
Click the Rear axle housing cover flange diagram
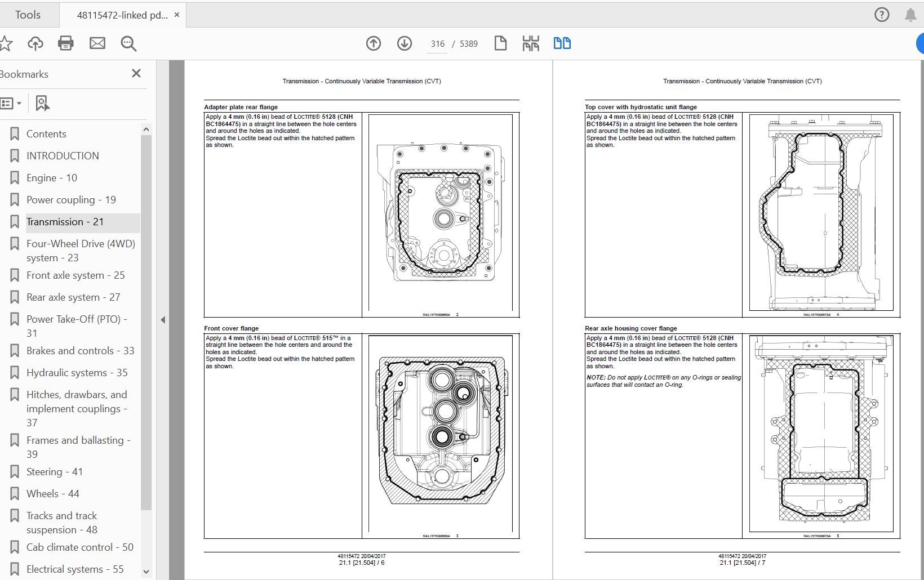point(821,432)
